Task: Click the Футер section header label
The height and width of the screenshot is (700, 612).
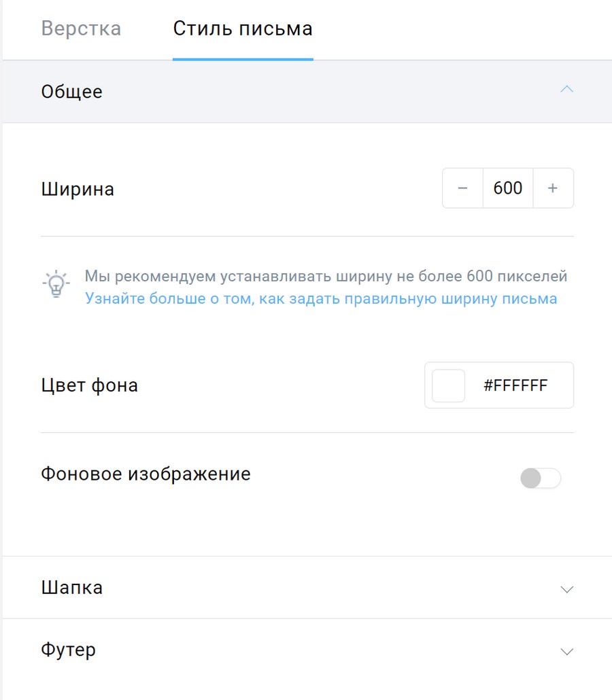Action: click(69, 650)
